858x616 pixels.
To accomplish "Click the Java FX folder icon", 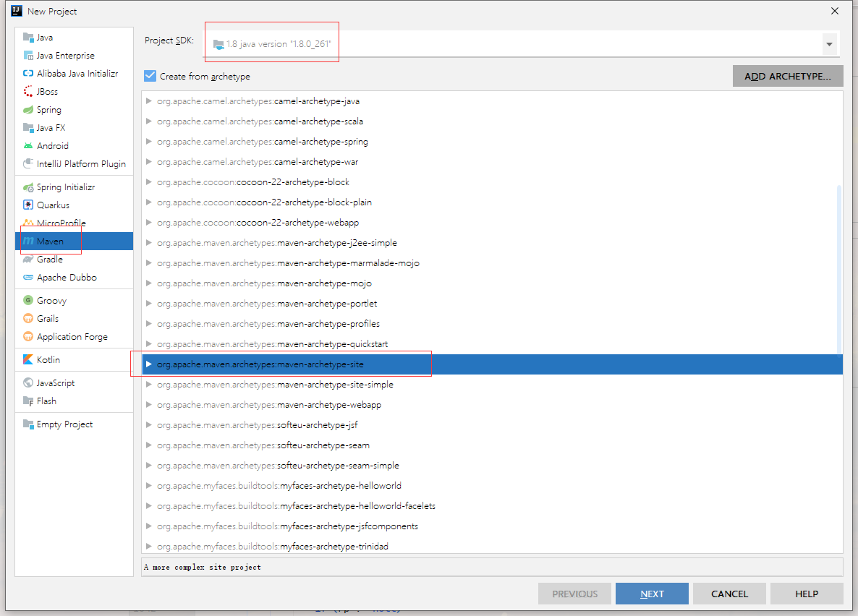I will tap(28, 127).
